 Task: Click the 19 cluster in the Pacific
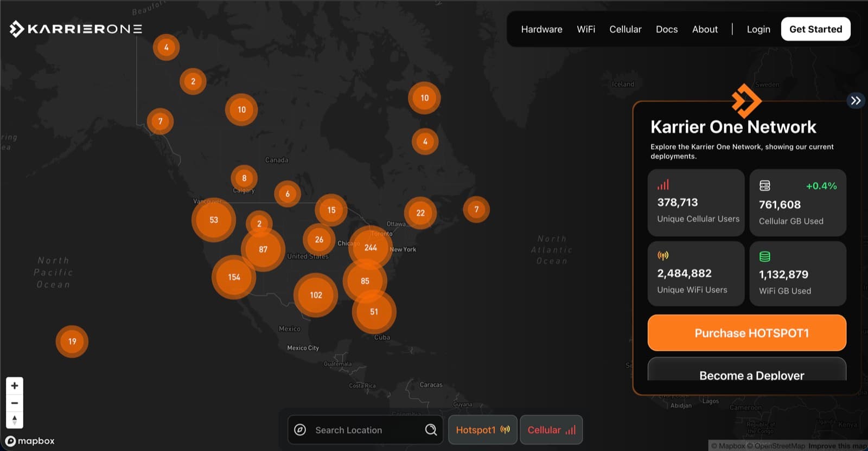point(72,342)
